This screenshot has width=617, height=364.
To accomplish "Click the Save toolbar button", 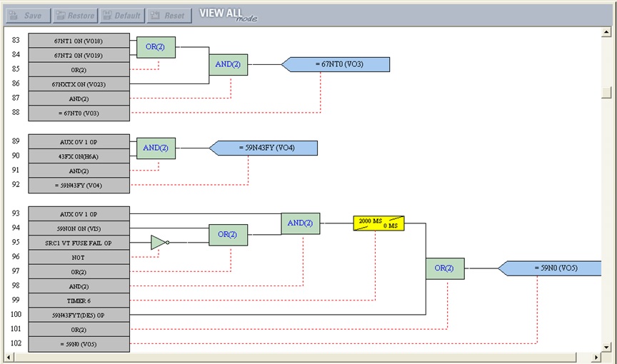I will pyautogui.click(x=27, y=15).
